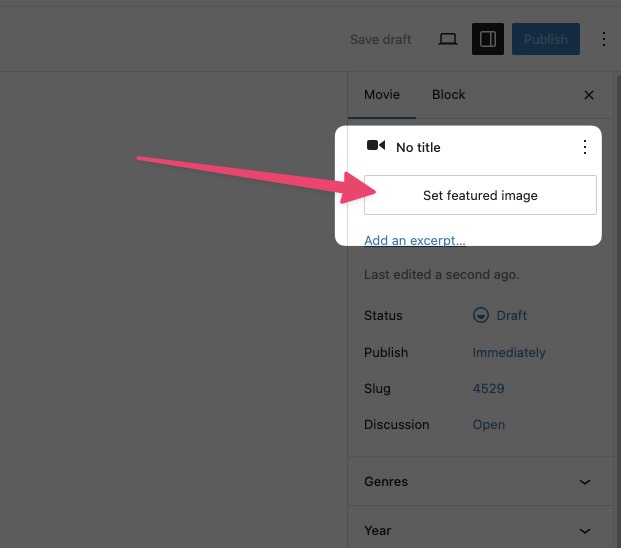Click the laptop preview icon
The height and width of the screenshot is (548, 621).
click(448, 39)
